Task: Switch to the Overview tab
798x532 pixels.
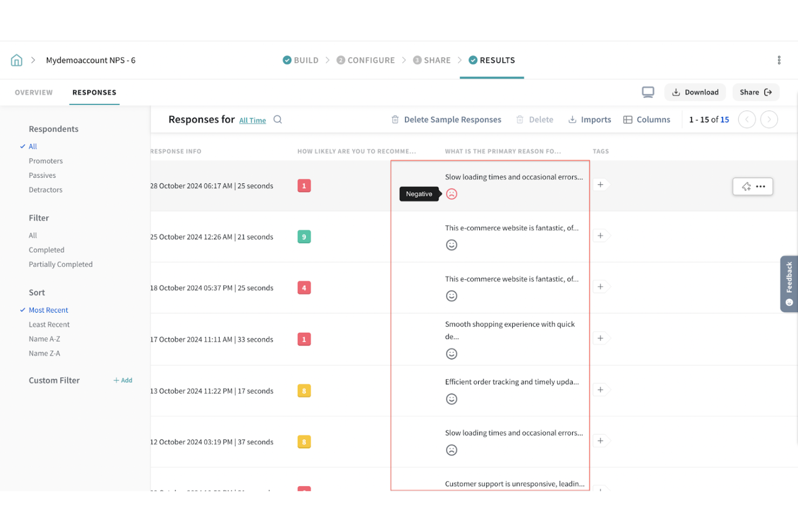Action: pyautogui.click(x=33, y=92)
